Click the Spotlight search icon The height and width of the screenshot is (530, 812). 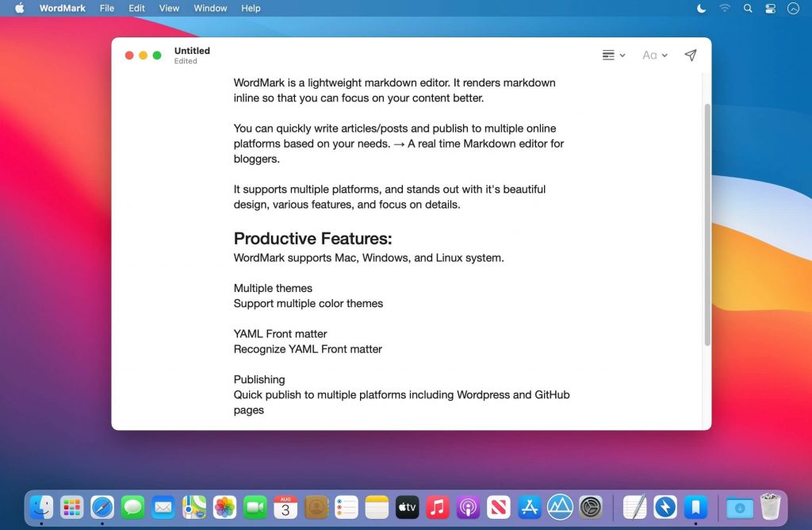click(748, 8)
